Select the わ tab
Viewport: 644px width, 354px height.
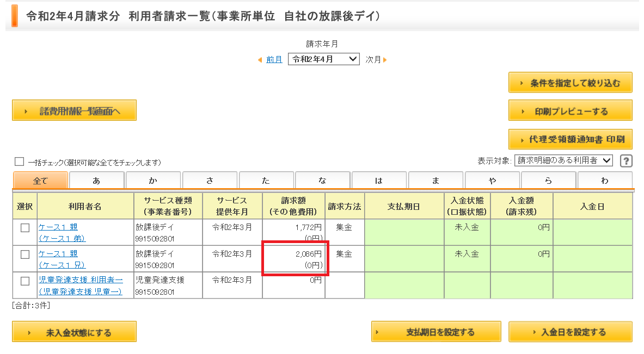605,181
